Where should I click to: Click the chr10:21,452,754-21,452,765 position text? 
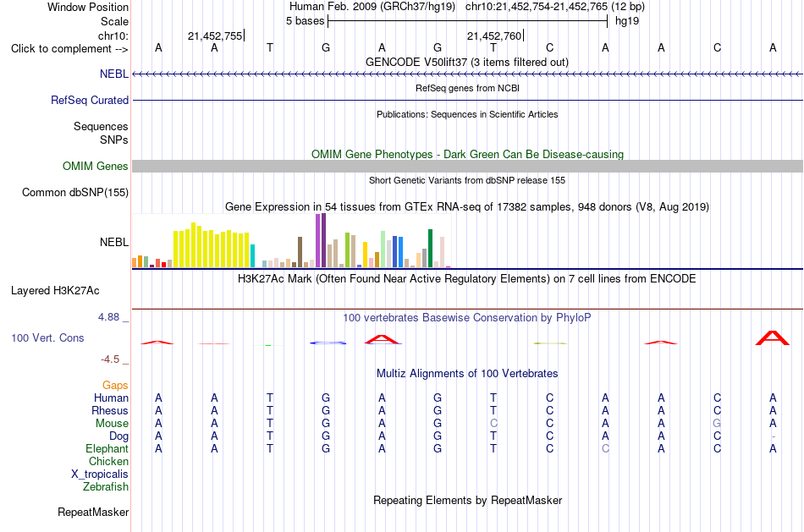(537, 7)
